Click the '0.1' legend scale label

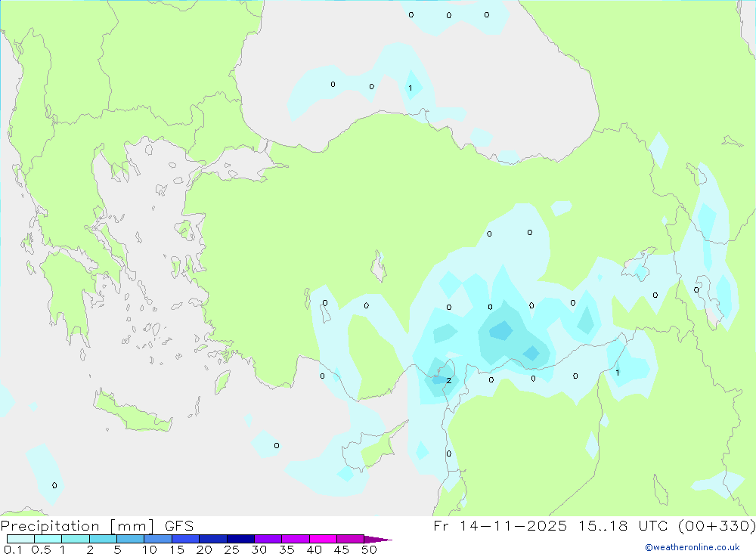point(13,549)
